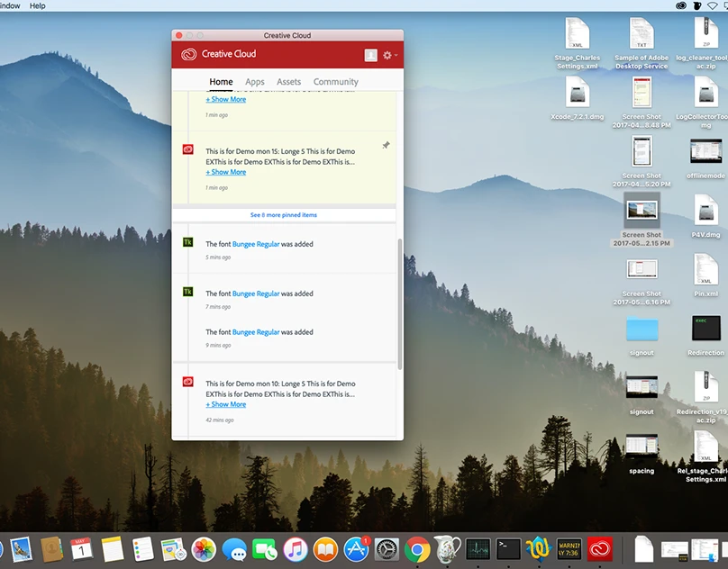Click Creative Cloud icon beside Demo mon 10
This screenshot has height=569, width=728.
tap(188, 382)
